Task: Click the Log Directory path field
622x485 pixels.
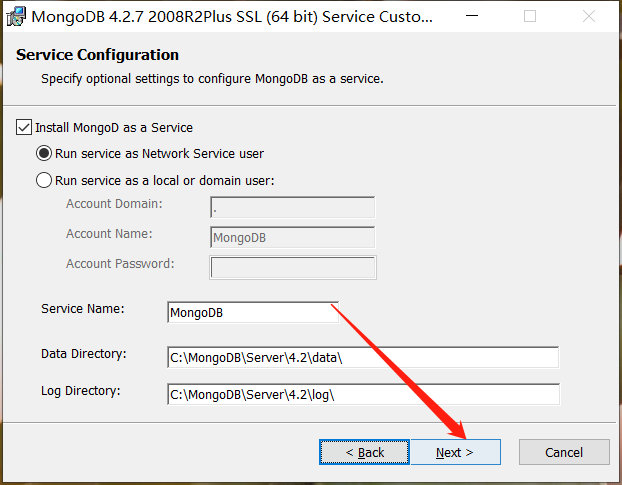Action: click(362, 394)
